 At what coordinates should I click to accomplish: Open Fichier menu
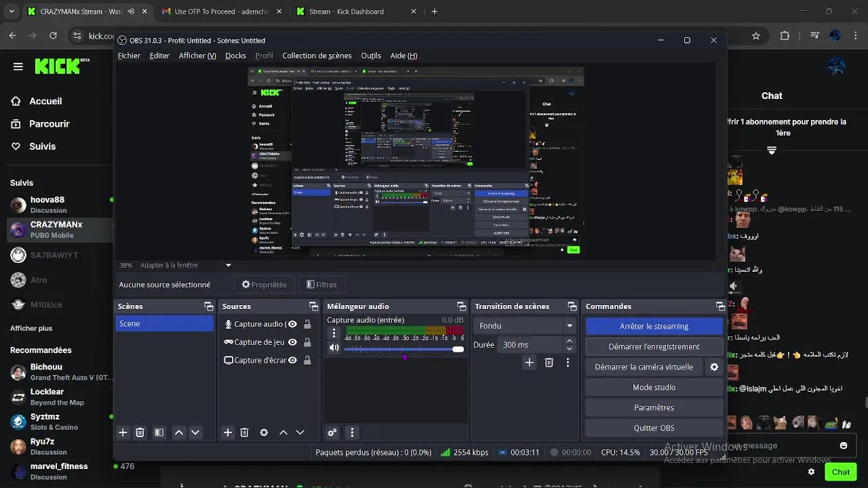[x=129, y=56]
